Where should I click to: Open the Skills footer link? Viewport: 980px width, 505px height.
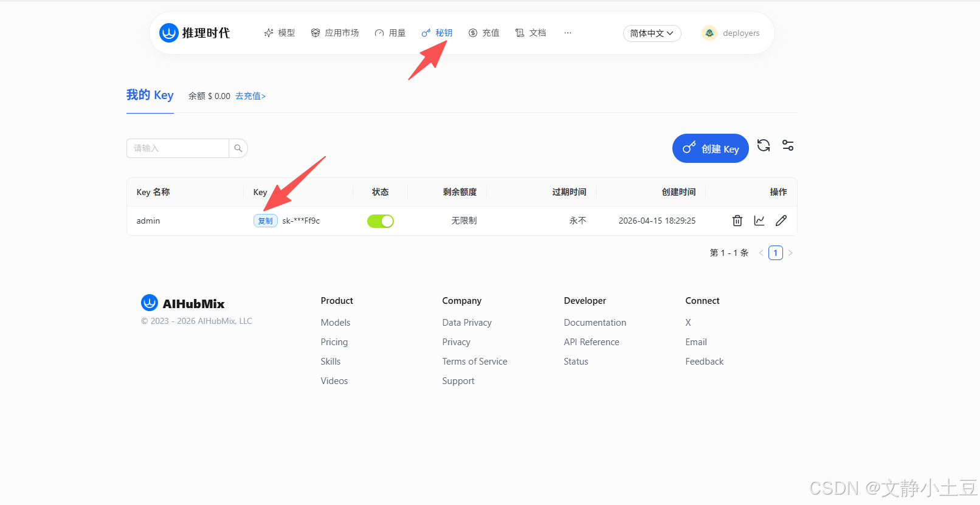(x=331, y=362)
